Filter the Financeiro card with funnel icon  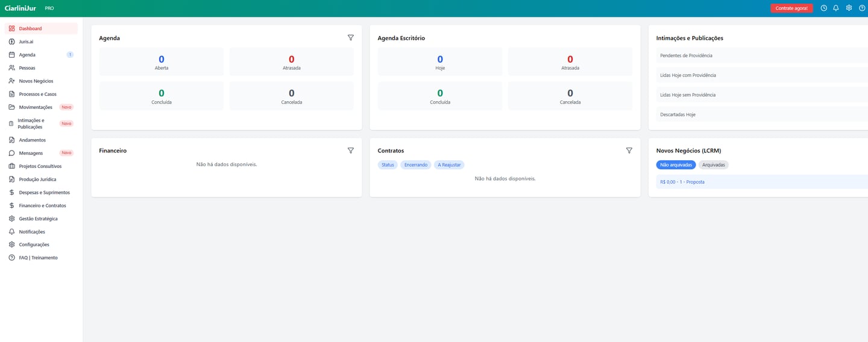pyautogui.click(x=351, y=151)
